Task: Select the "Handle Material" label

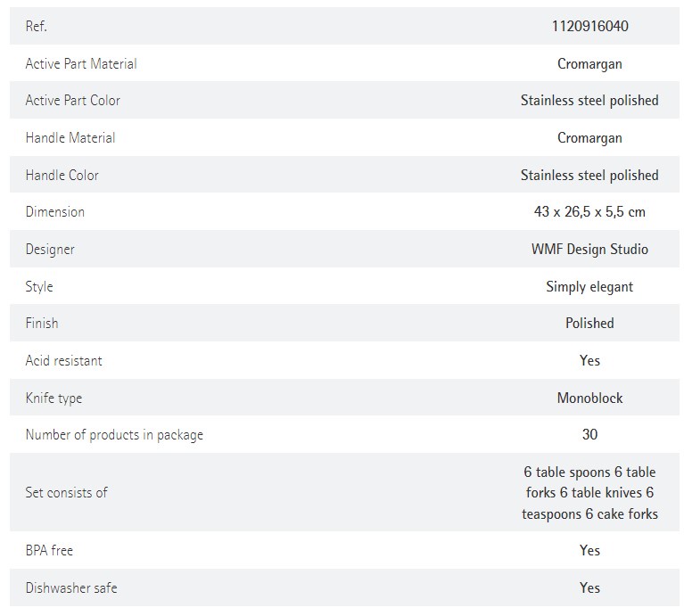Action: point(70,138)
